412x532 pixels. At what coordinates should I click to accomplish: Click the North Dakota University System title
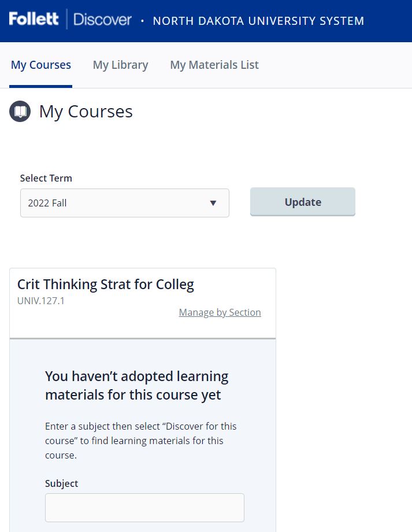point(258,21)
